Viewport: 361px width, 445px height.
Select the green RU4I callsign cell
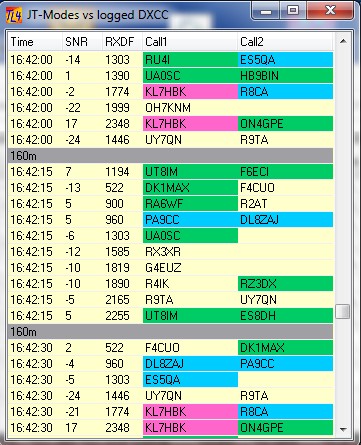[190, 60]
